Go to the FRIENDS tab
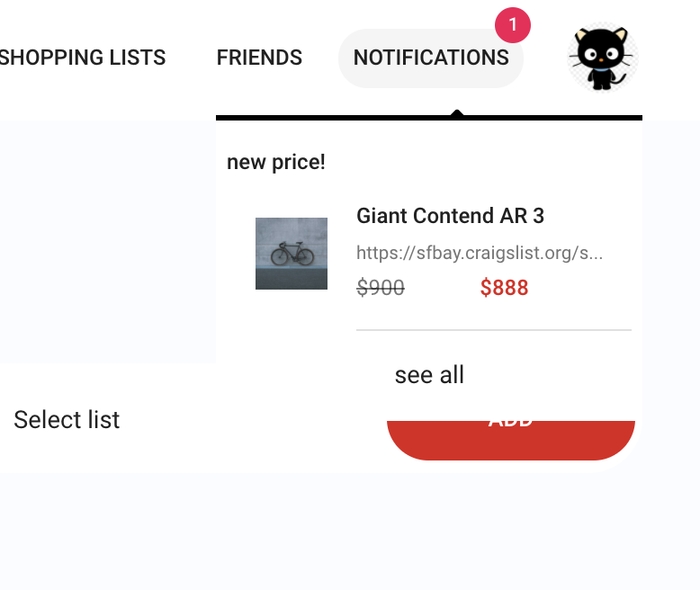This screenshot has width=700, height=590. (x=259, y=58)
